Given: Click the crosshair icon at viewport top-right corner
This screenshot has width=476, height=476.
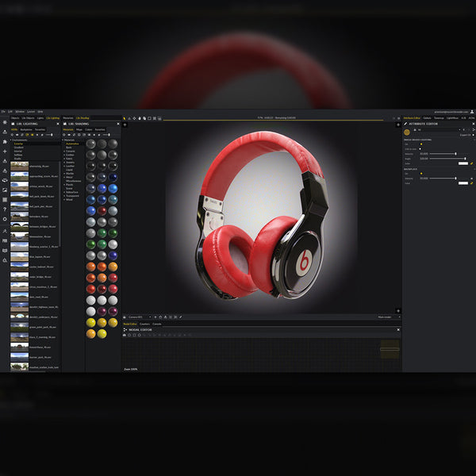Looking at the screenshot, I should [398, 125].
